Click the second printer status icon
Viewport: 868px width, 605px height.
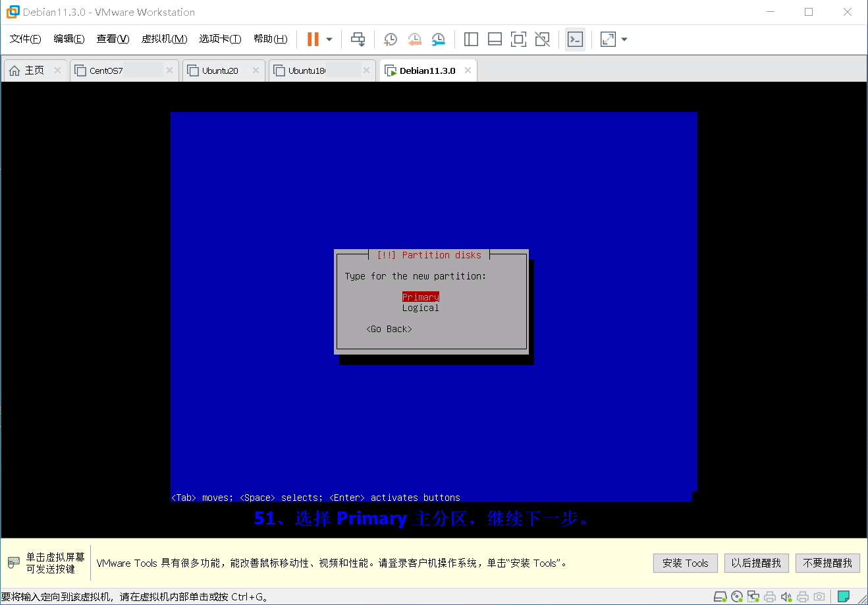coord(803,597)
